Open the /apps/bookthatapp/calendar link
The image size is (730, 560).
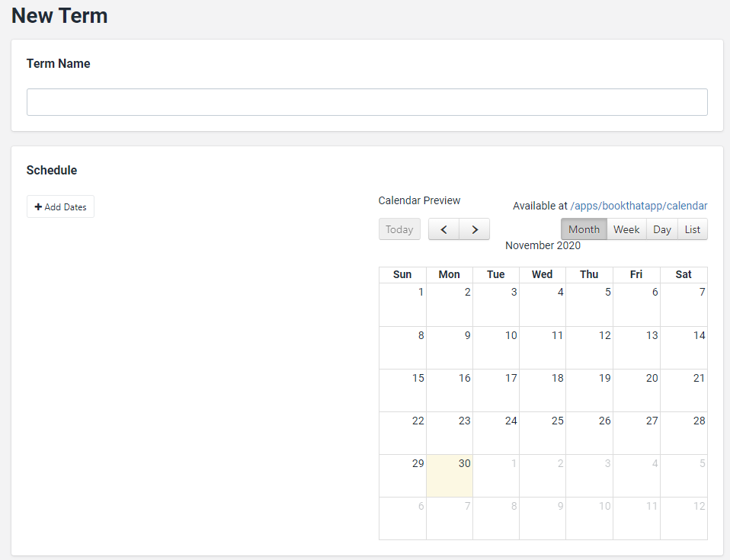pos(639,206)
